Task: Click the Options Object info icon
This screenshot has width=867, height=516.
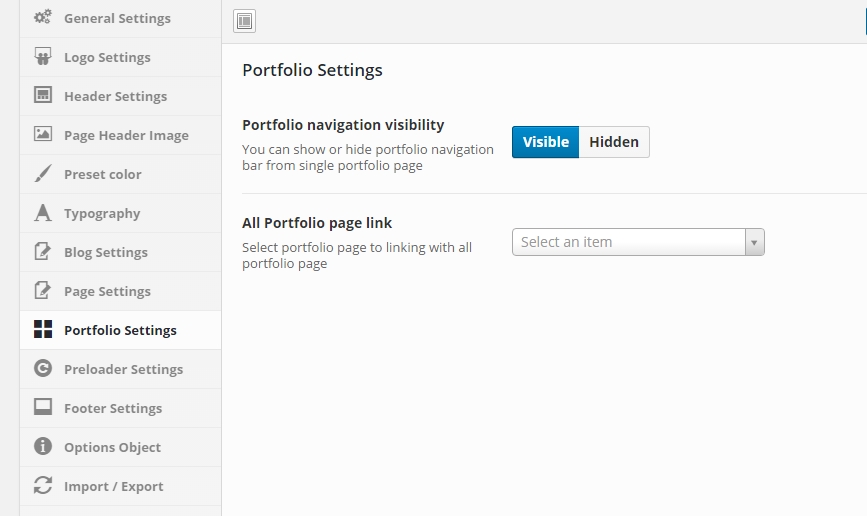Action: 43,446
